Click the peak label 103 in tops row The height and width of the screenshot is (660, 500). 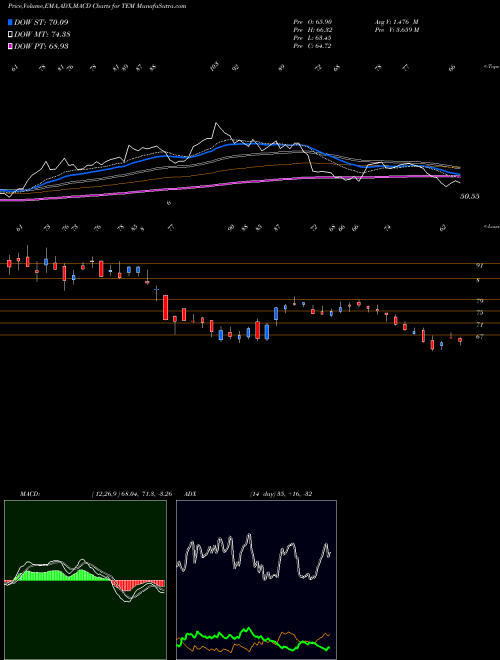point(215,65)
